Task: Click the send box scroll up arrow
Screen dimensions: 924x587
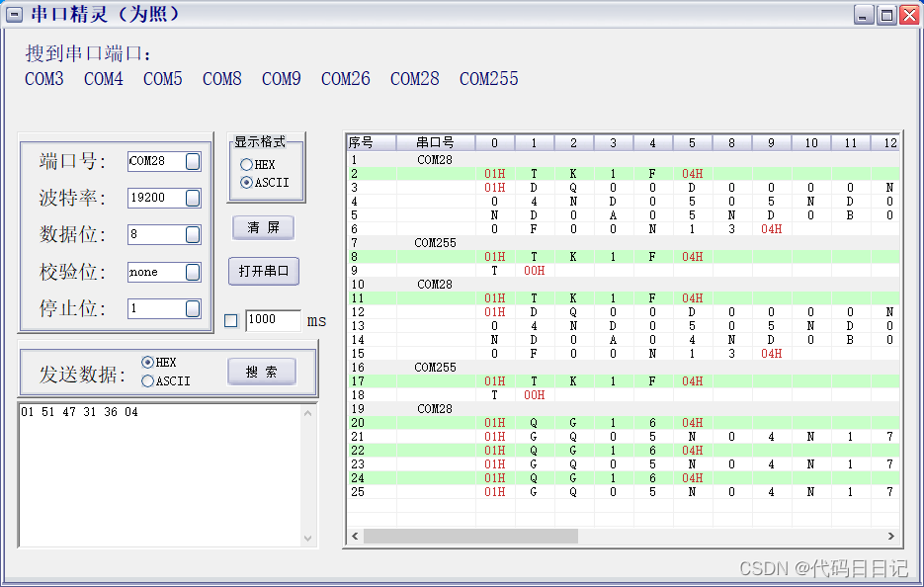Action: tap(307, 414)
